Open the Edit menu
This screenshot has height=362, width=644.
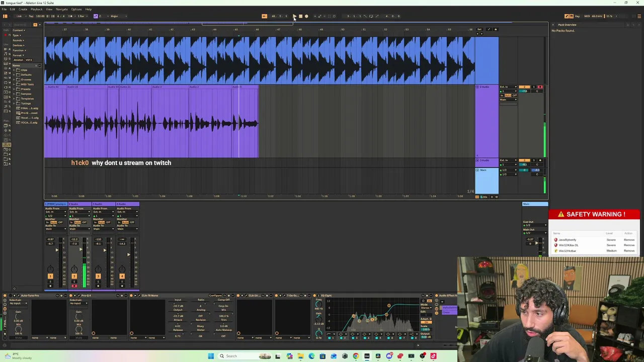tap(13, 9)
